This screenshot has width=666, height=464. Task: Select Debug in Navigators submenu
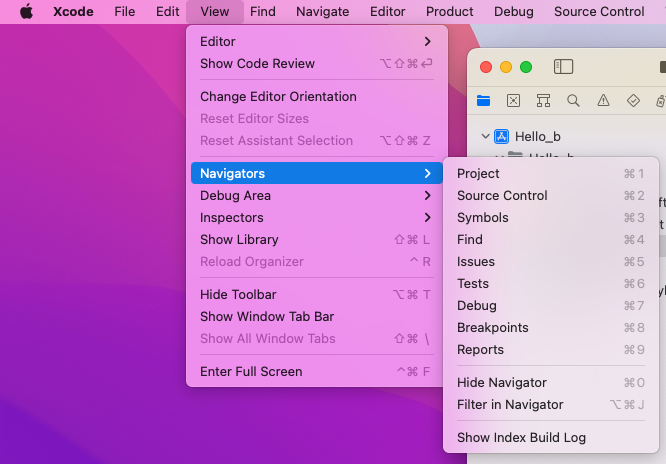[551, 306]
